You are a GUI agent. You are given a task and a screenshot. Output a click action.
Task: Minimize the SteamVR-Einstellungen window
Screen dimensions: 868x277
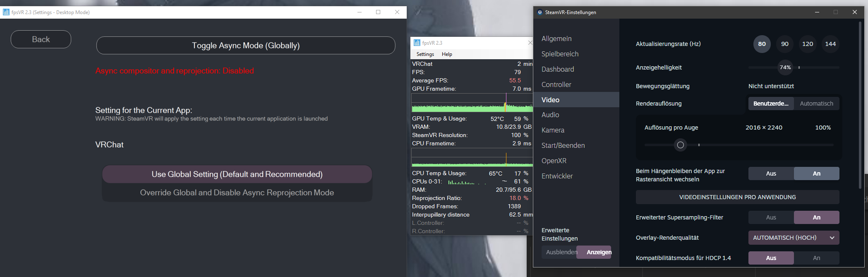[817, 12]
